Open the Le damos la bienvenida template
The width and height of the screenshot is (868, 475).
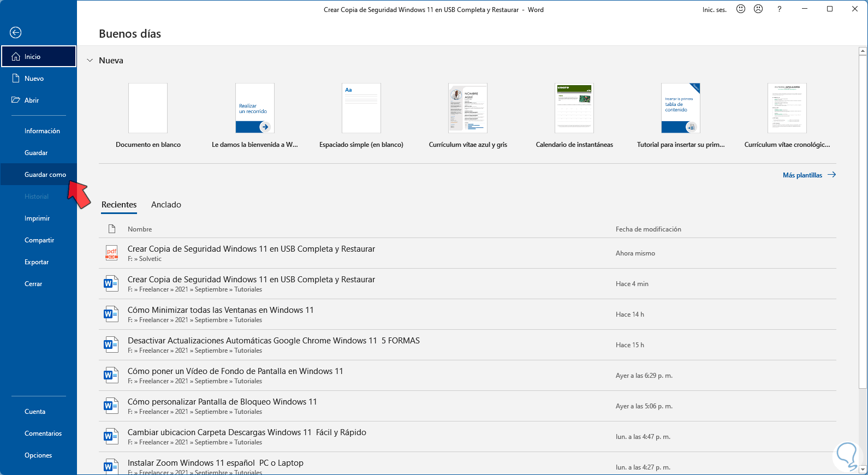(255, 116)
